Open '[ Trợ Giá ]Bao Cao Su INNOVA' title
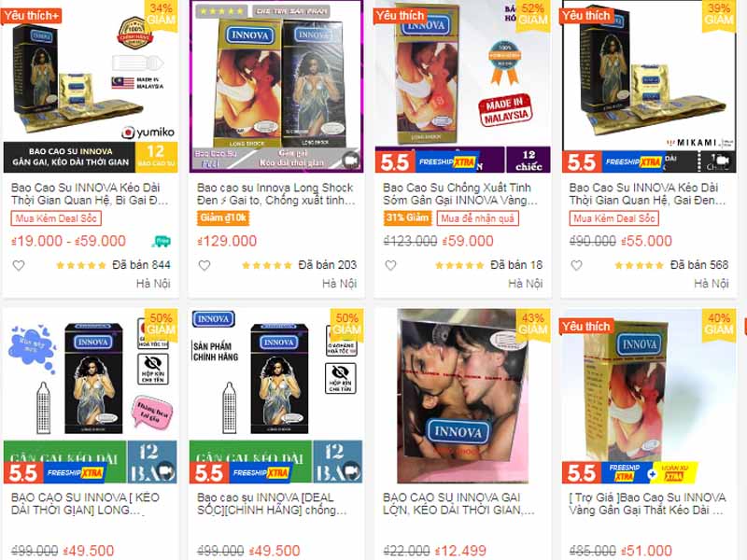 pos(647,504)
